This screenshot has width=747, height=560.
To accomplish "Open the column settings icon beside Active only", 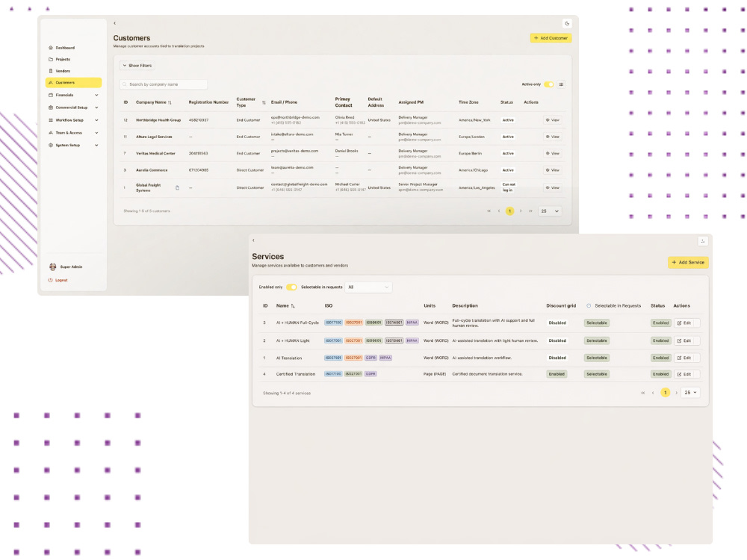I will (562, 84).
